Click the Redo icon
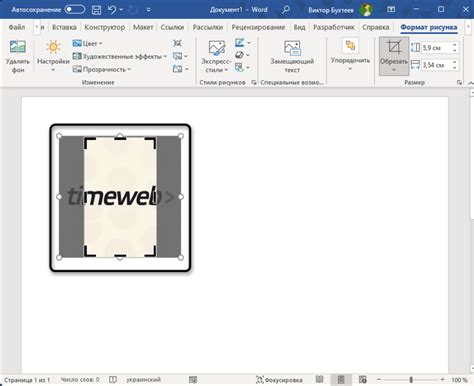The width and height of the screenshot is (474, 386). [x=133, y=10]
